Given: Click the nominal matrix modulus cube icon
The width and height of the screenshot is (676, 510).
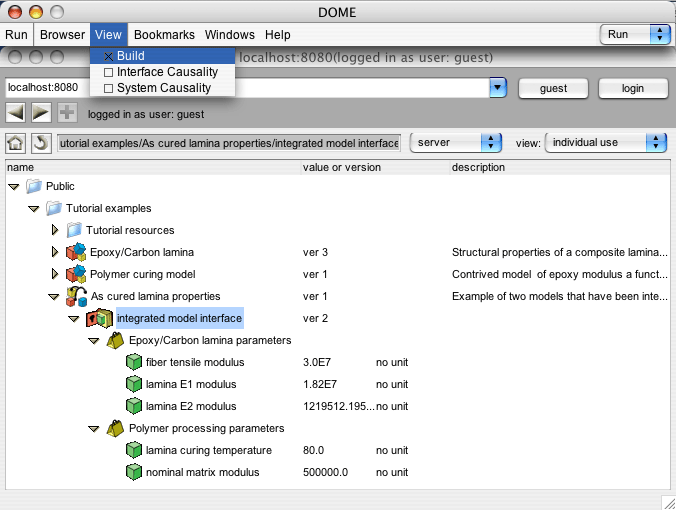Looking at the screenshot, I should (134, 472).
